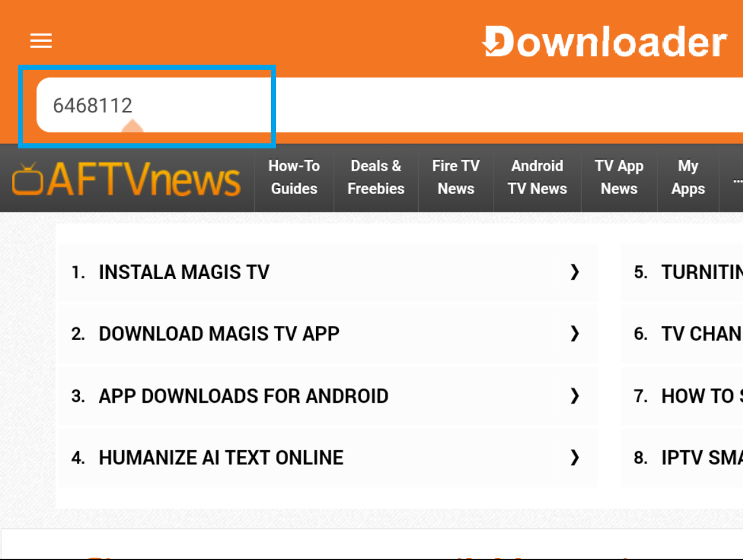Expand the INSTALA MAGIS TV entry arrow
The width and height of the screenshot is (743, 560).
[x=574, y=272]
